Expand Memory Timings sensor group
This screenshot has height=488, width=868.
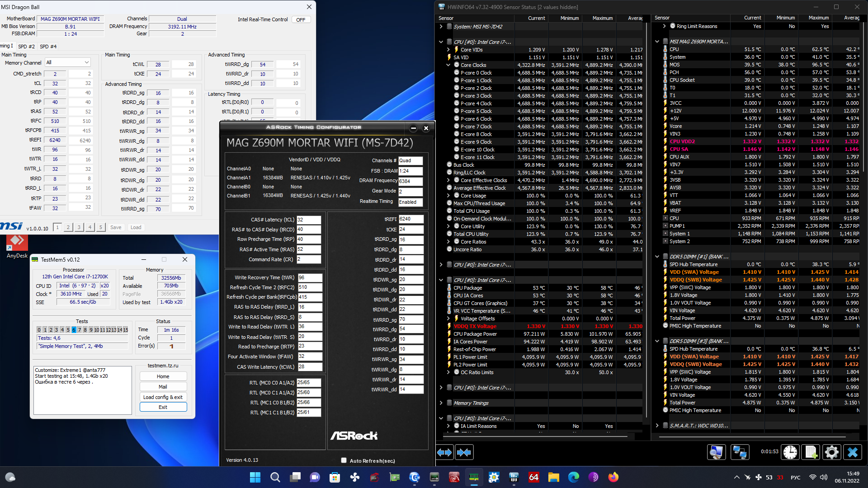click(x=441, y=403)
